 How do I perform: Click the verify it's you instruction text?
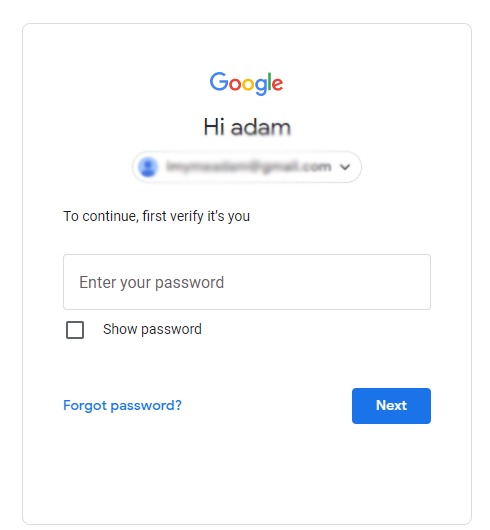tap(156, 216)
